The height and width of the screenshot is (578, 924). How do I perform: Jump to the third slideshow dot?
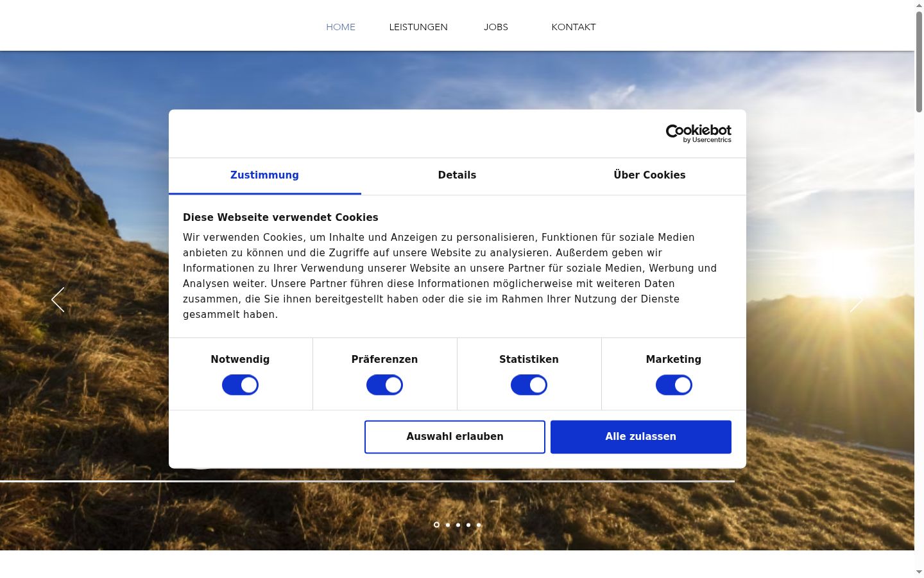pyautogui.click(x=458, y=525)
